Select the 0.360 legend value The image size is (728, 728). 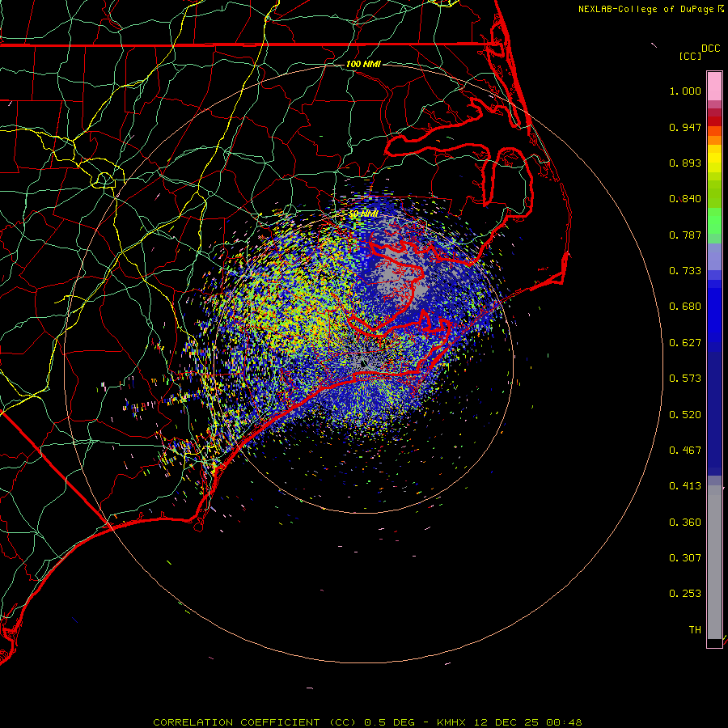coord(685,523)
